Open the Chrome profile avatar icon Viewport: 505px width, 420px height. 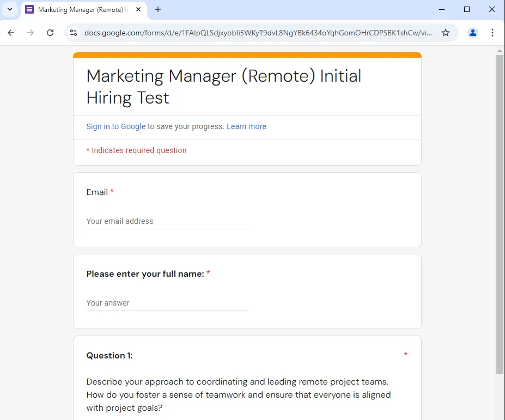(x=473, y=33)
